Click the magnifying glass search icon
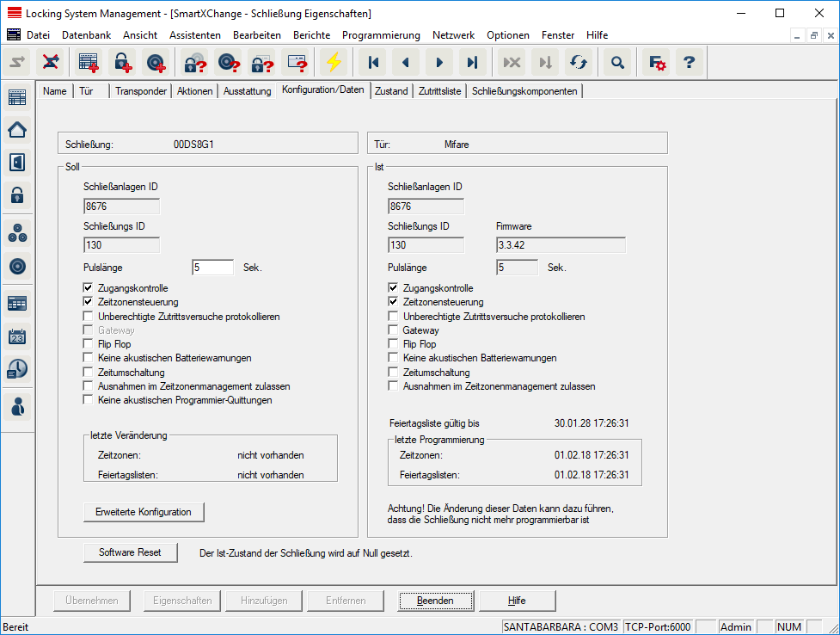The image size is (840, 635). pyautogui.click(x=616, y=62)
